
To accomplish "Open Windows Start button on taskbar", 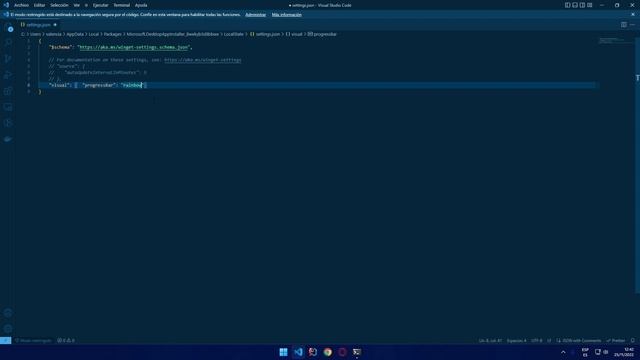I will (x=283, y=352).
